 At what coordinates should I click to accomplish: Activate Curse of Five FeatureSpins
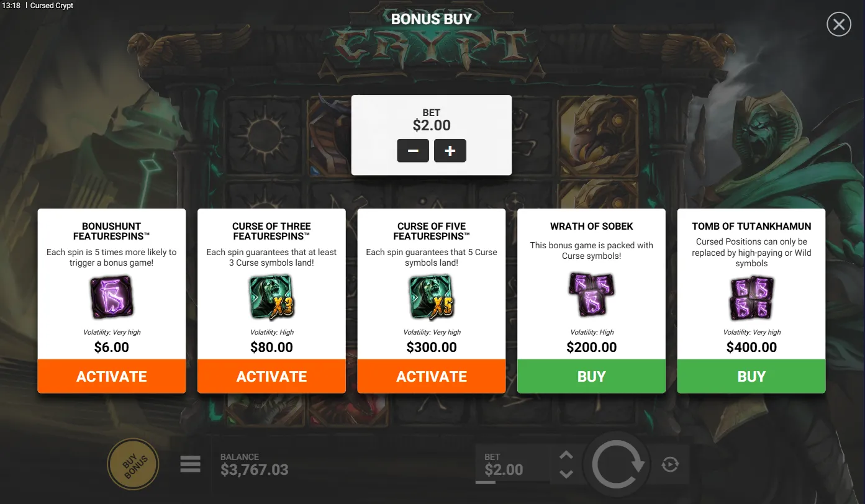click(432, 376)
